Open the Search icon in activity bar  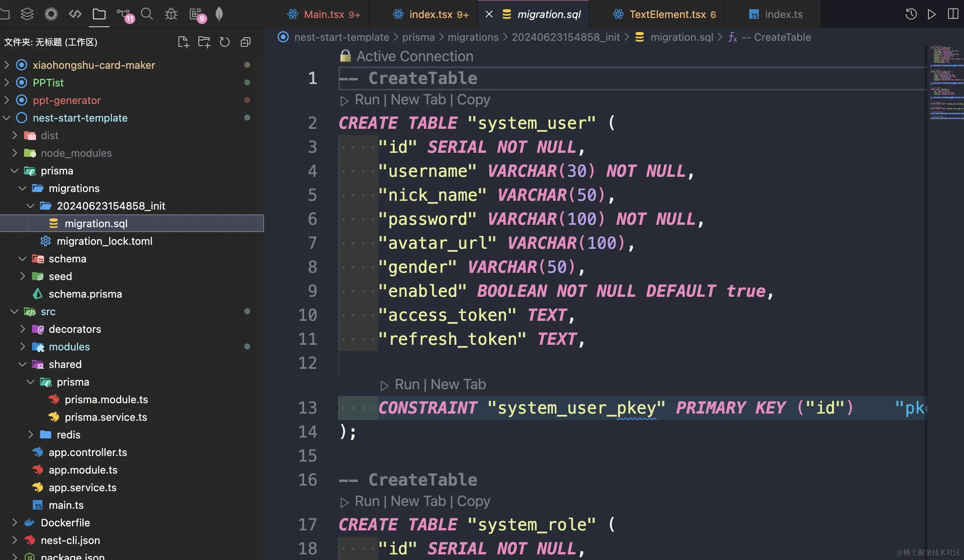click(x=147, y=14)
